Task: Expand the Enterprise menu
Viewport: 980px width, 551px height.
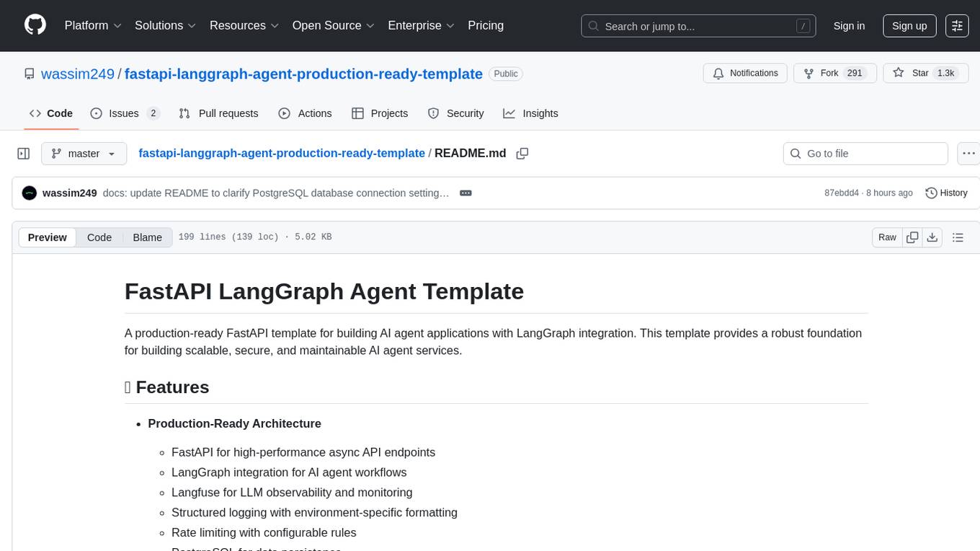Action: coord(421,25)
